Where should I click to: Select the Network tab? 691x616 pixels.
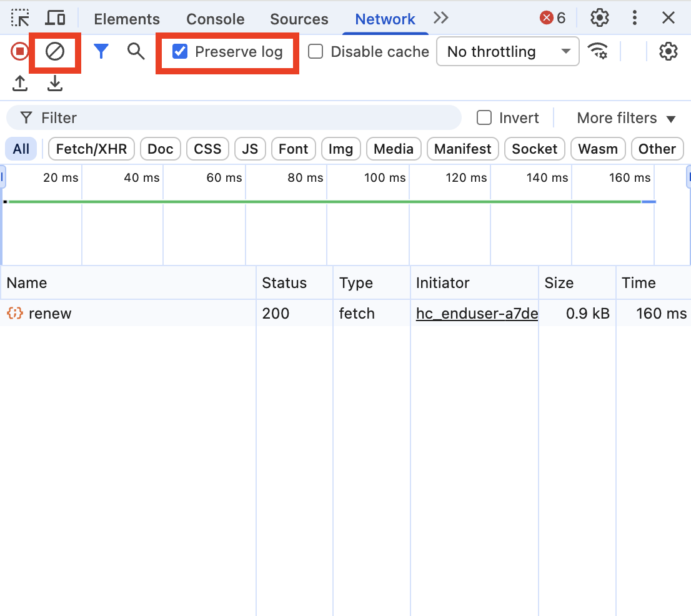[x=385, y=19]
